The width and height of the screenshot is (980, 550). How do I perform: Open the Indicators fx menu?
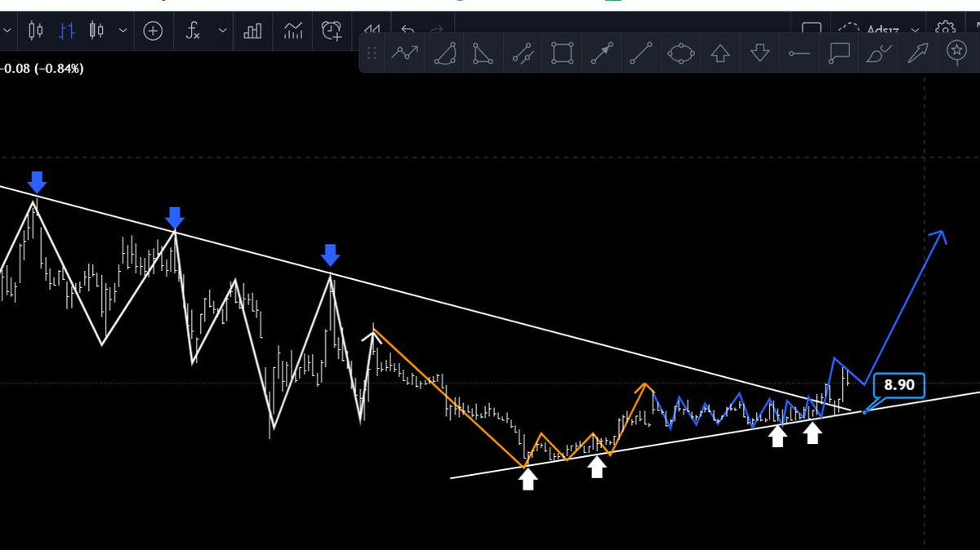(x=193, y=31)
